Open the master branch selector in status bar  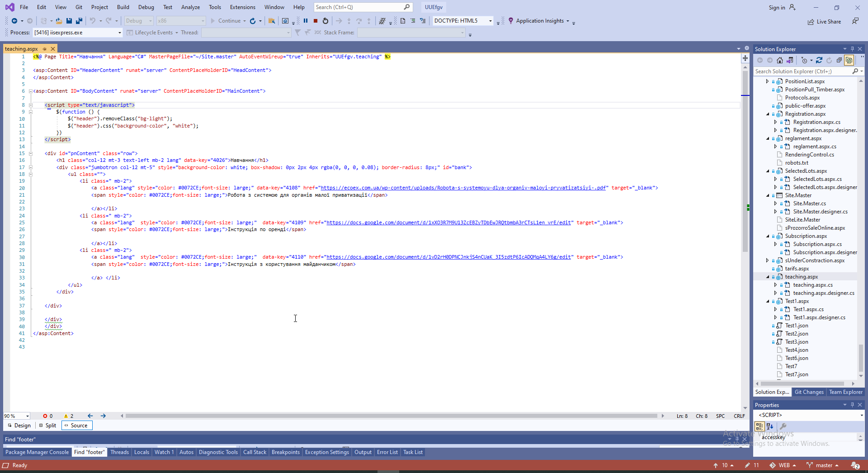823,465
